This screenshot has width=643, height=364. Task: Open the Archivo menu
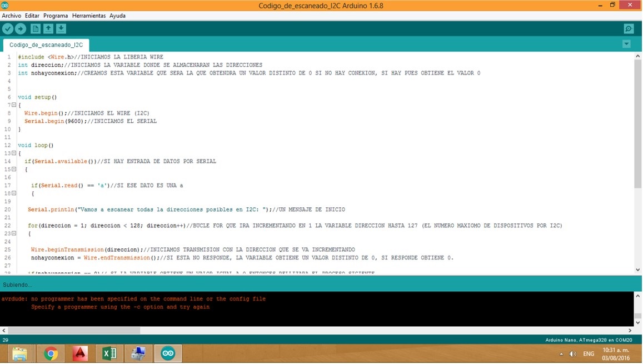pyautogui.click(x=12, y=16)
